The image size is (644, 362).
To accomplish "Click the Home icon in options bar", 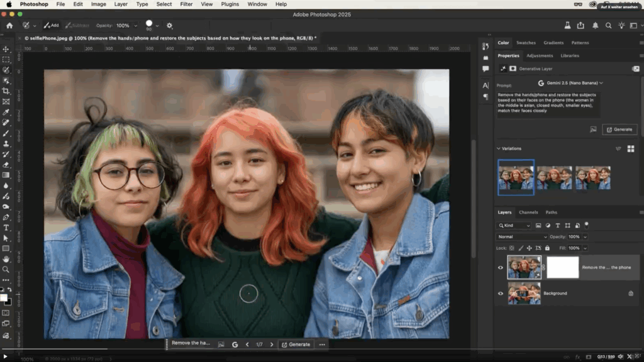I will click(x=9, y=26).
